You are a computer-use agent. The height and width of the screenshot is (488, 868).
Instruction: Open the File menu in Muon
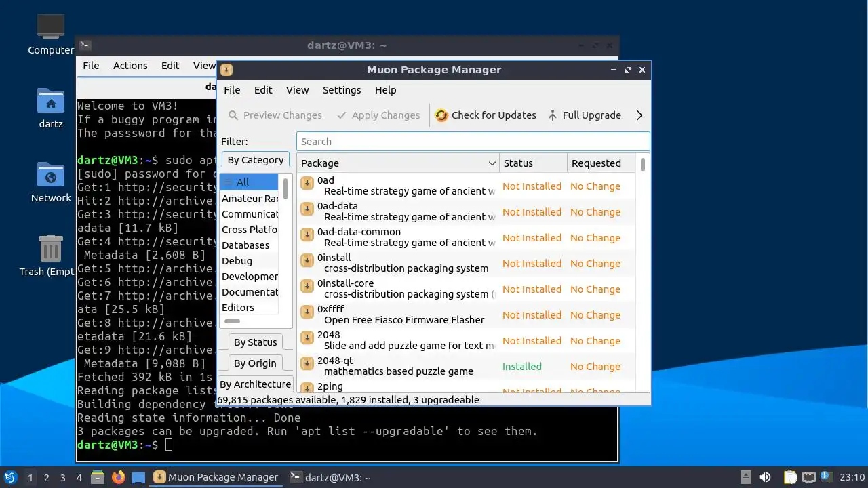[232, 90]
